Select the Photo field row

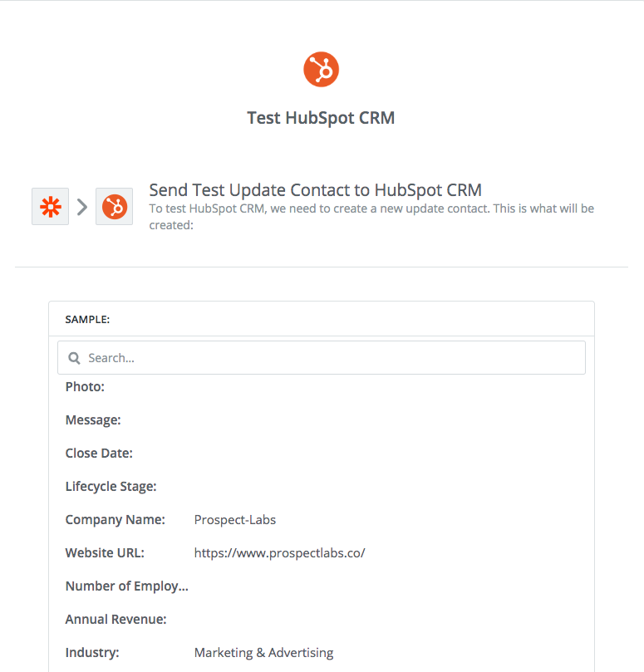point(322,387)
